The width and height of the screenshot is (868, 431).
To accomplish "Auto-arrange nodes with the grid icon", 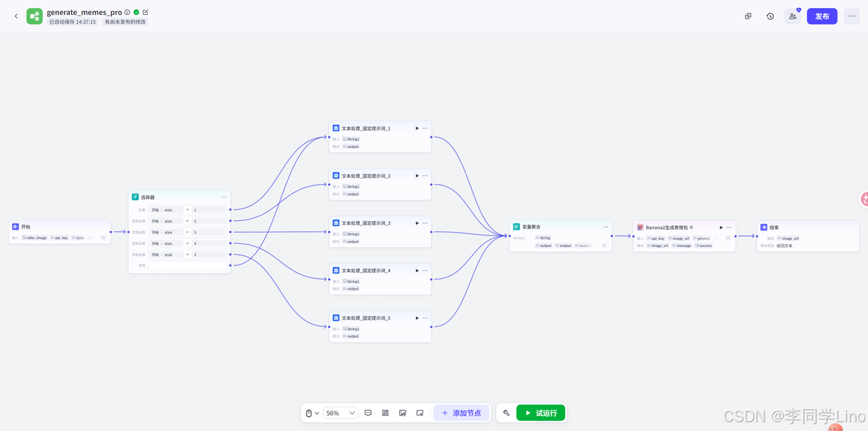I will 385,413.
